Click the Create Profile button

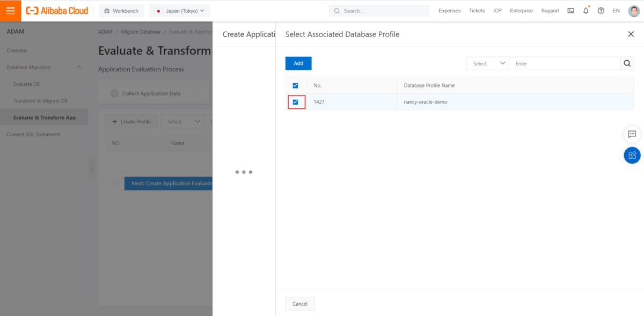(x=131, y=122)
